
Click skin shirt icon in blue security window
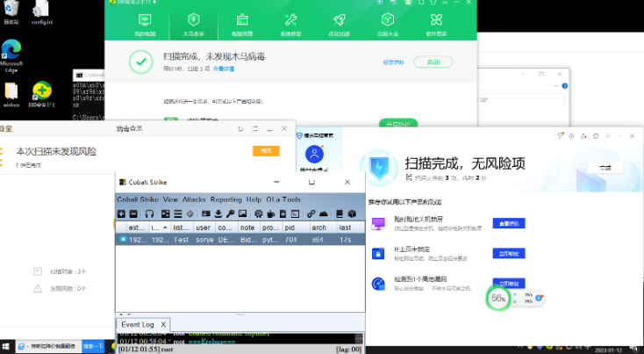pos(596,136)
